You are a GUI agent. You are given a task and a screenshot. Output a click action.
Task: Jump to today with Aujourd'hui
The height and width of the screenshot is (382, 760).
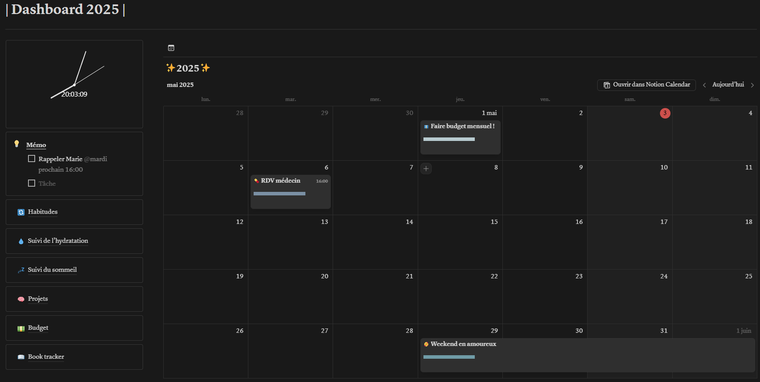coord(728,84)
